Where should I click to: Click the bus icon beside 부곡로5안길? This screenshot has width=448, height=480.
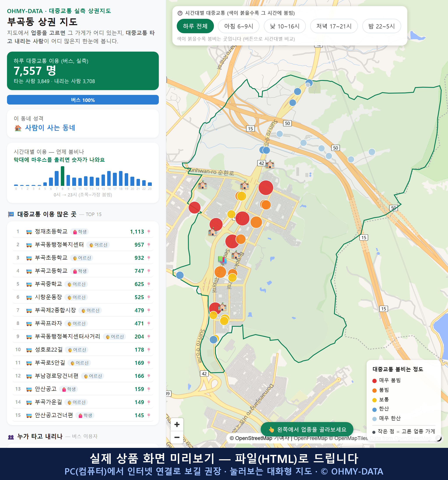29,363
